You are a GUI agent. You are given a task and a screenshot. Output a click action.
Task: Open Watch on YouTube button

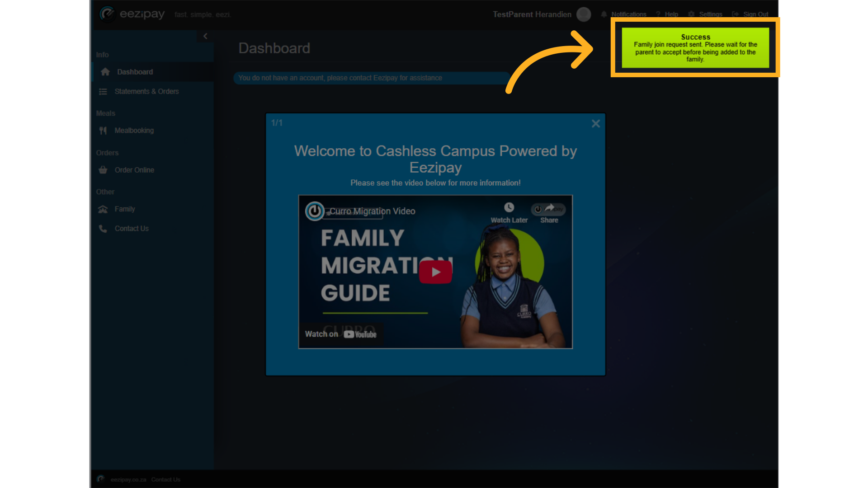point(341,334)
